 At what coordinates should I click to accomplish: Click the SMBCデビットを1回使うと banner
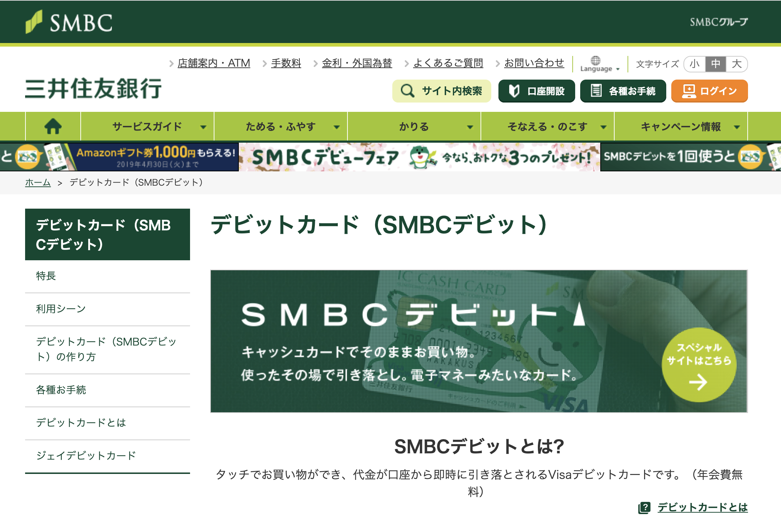click(691, 157)
